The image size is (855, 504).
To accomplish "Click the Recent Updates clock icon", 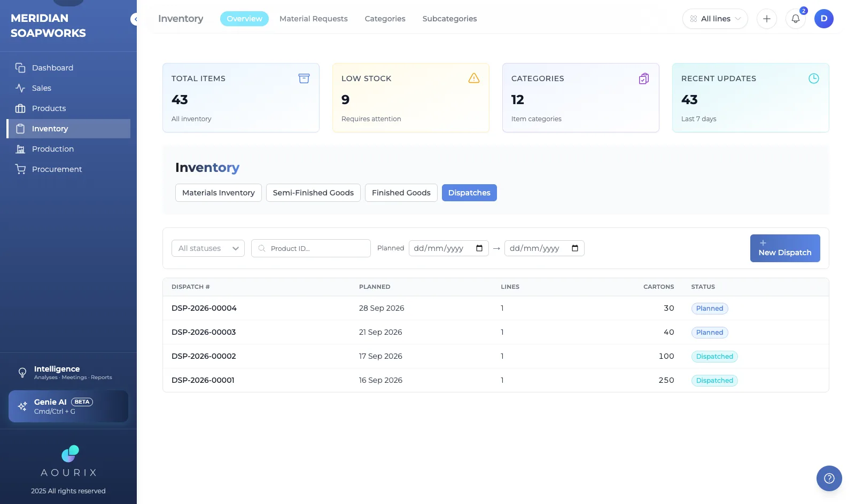I will tap(814, 78).
